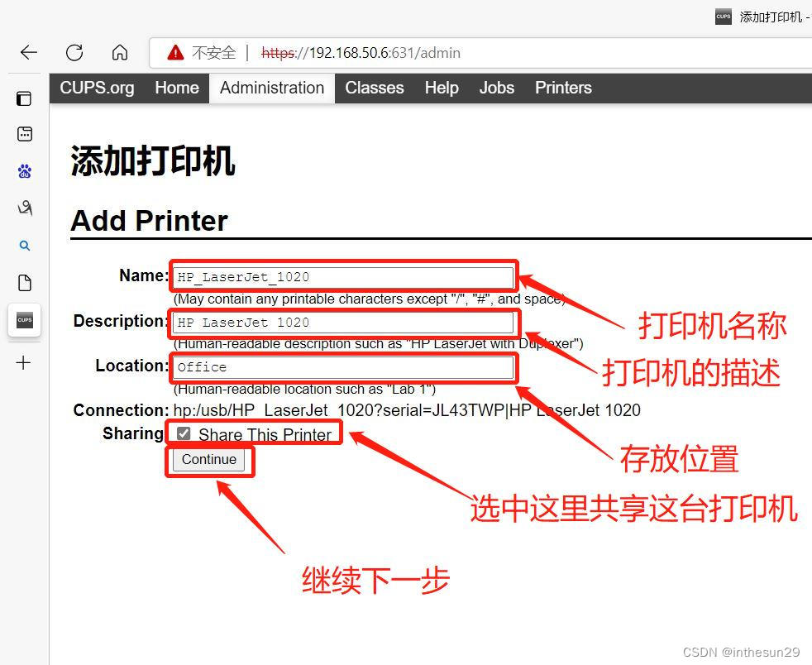This screenshot has height=665, width=812.
Task: Open the tab actions icon in sidebar
Action: coord(24,98)
